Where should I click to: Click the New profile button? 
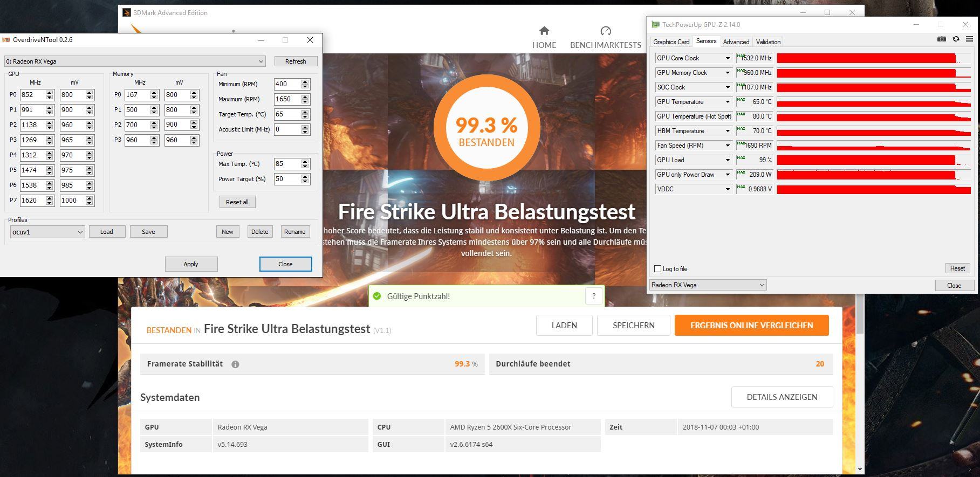(228, 232)
